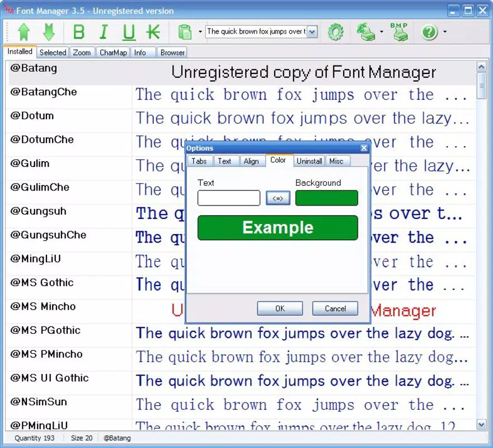This screenshot has height=448, width=493.
Task: Toggle Strikeout formatting
Action: [x=153, y=32]
